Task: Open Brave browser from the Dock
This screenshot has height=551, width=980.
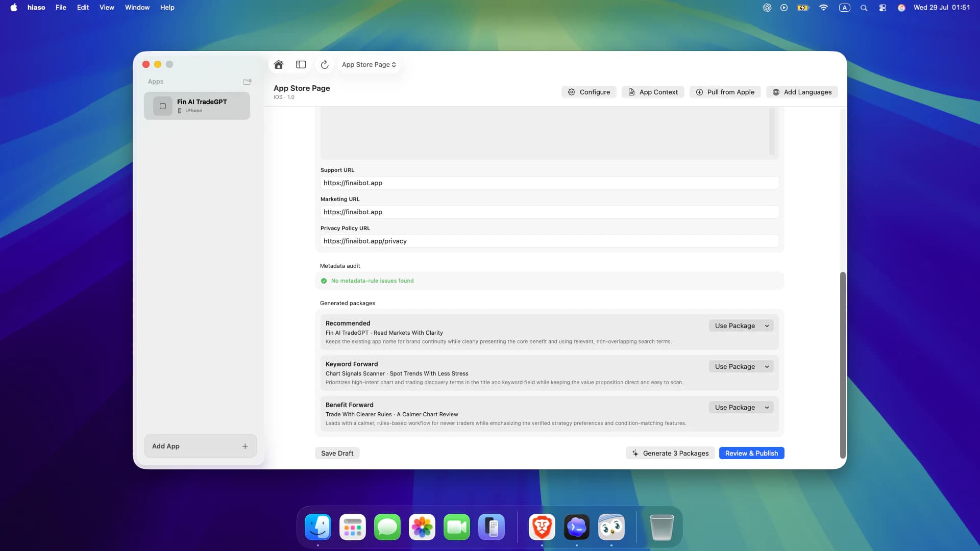Action: click(542, 527)
